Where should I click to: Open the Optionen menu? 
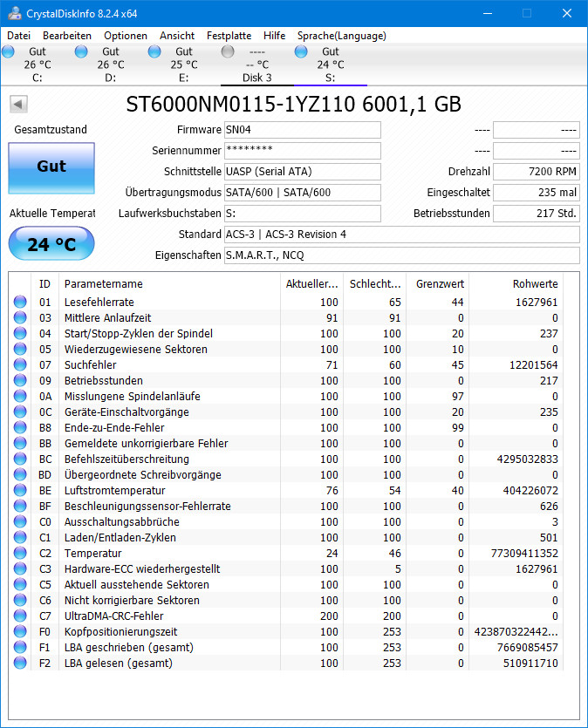pos(126,36)
